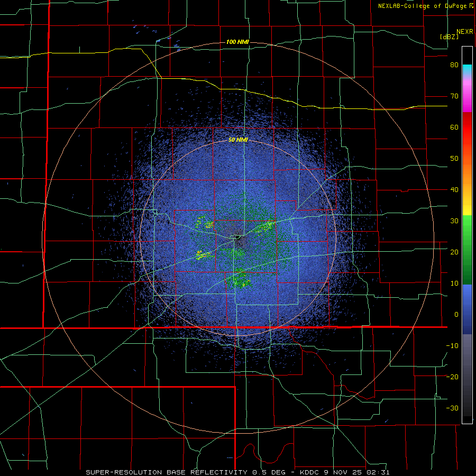Click the 20 value on the dBZ scale
The image size is (476, 476).
point(454,252)
